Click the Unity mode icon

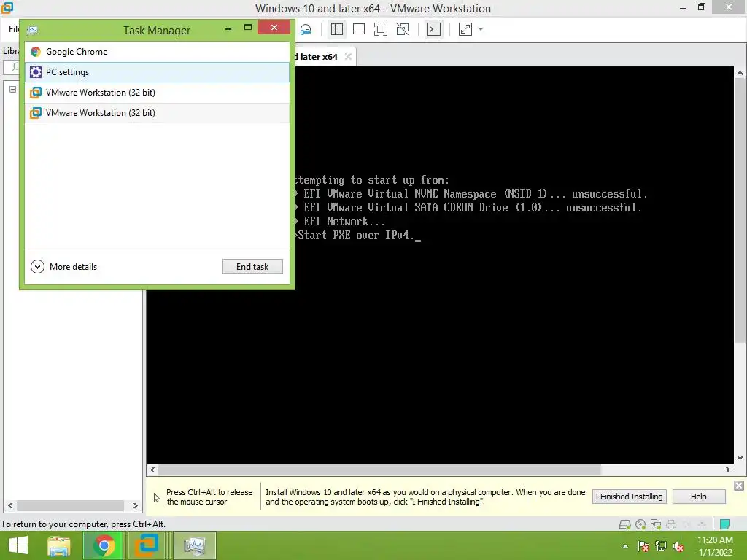tap(403, 29)
